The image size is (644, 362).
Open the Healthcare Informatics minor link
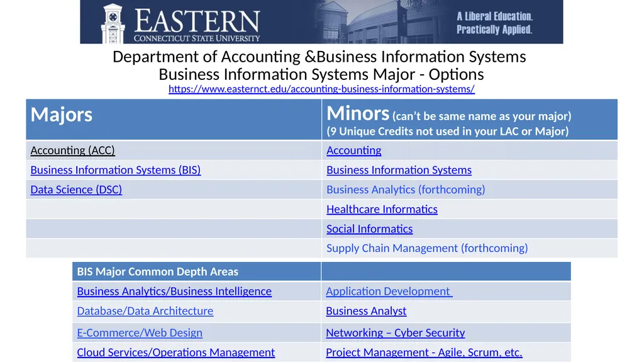[382, 209]
